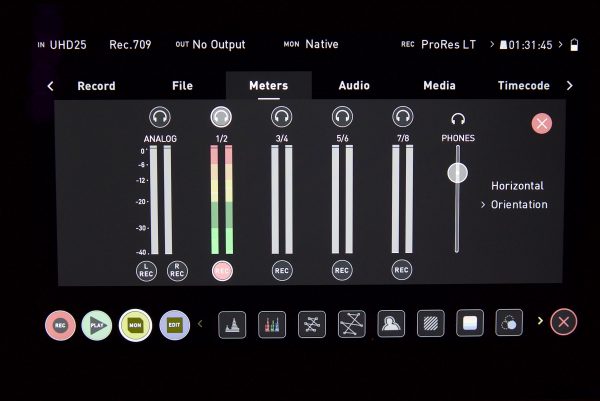Enable the zebra stripes tool
The width and height of the screenshot is (600, 401).
[x=430, y=323]
